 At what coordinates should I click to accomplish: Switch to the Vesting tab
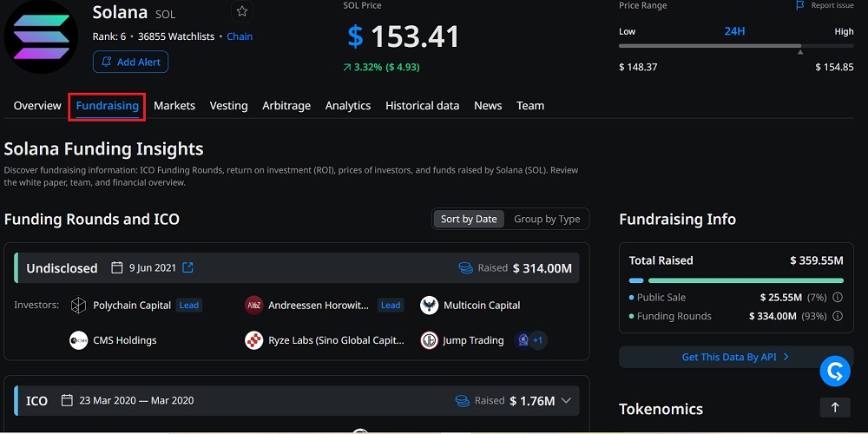228,106
